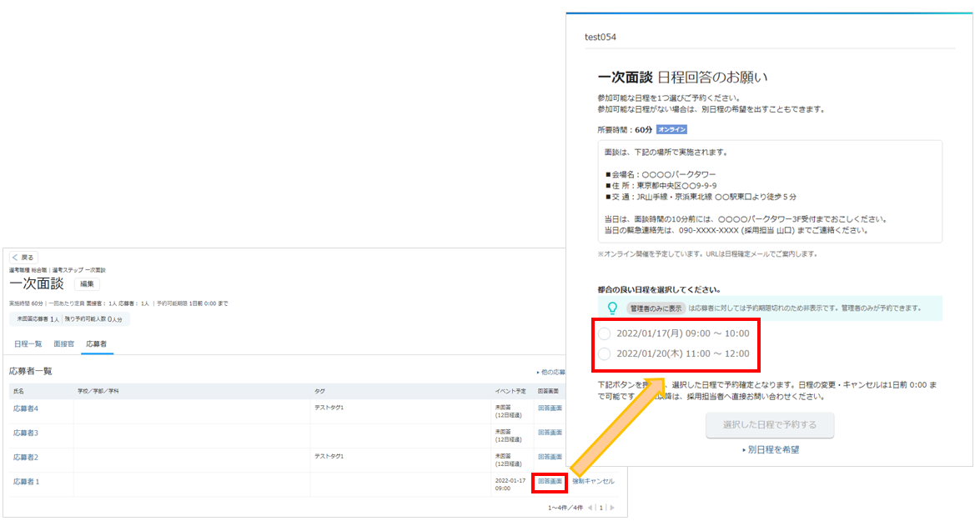Open 回答画面 link for 応募者 1
The height and width of the screenshot is (521, 980).
coord(550,482)
